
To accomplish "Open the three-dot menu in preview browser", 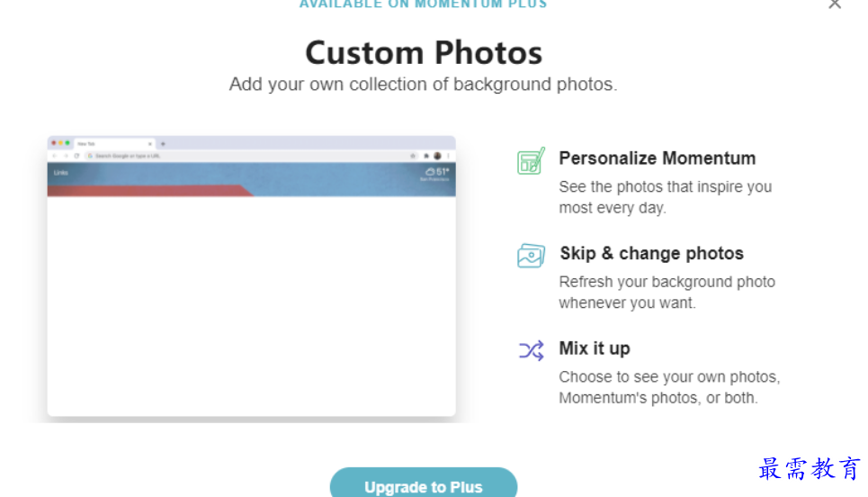I will point(449,157).
